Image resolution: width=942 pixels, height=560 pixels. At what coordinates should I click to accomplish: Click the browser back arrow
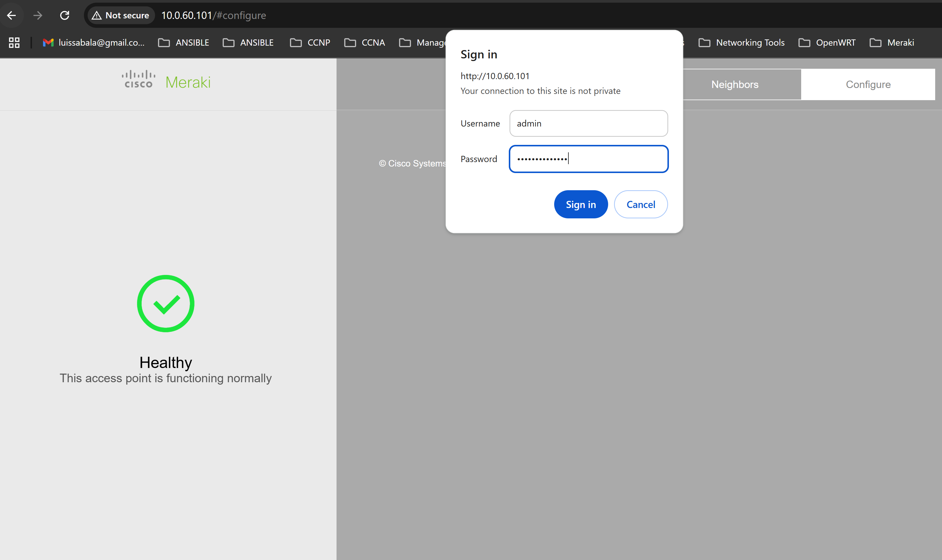pyautogui.click(x=12, y=15)
